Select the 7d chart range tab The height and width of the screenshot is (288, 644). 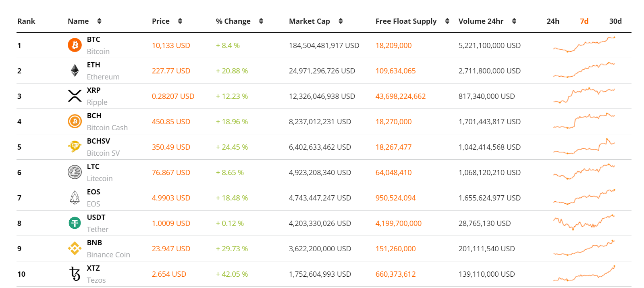[584, 21]
